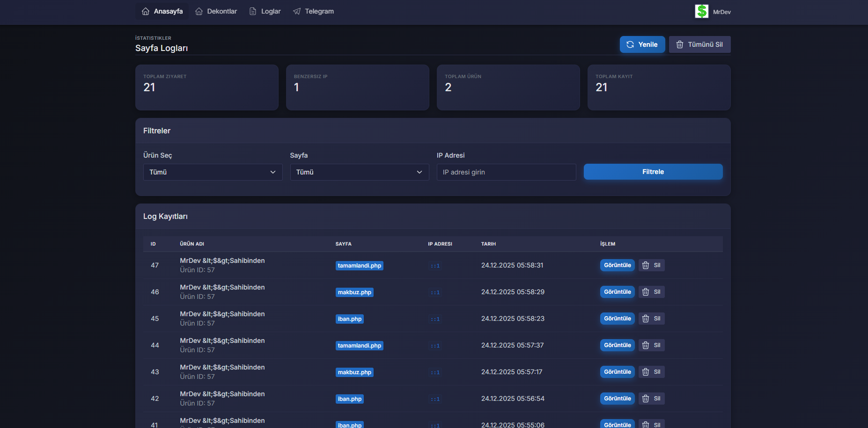Screen dimensions: 868x428
Task: Click product name in log row 43
Action: pos(222,367)
